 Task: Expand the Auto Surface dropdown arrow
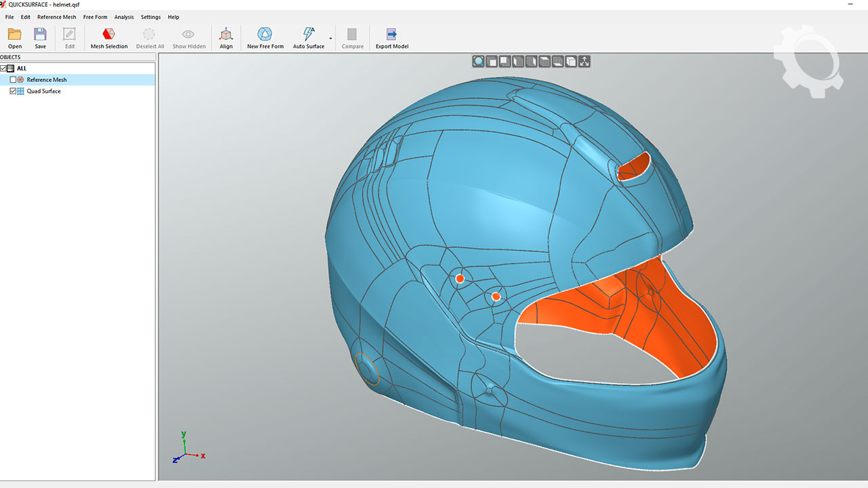[331, 39]
